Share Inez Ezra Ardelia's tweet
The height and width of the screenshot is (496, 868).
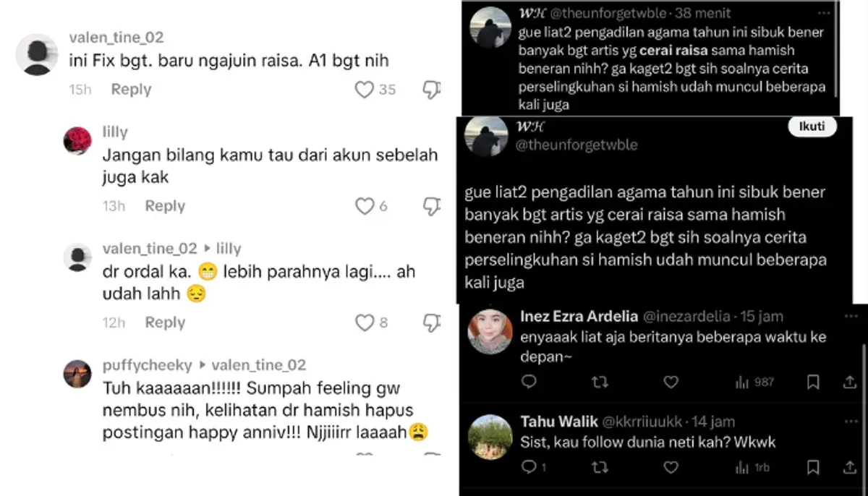[x=850, y=382]
